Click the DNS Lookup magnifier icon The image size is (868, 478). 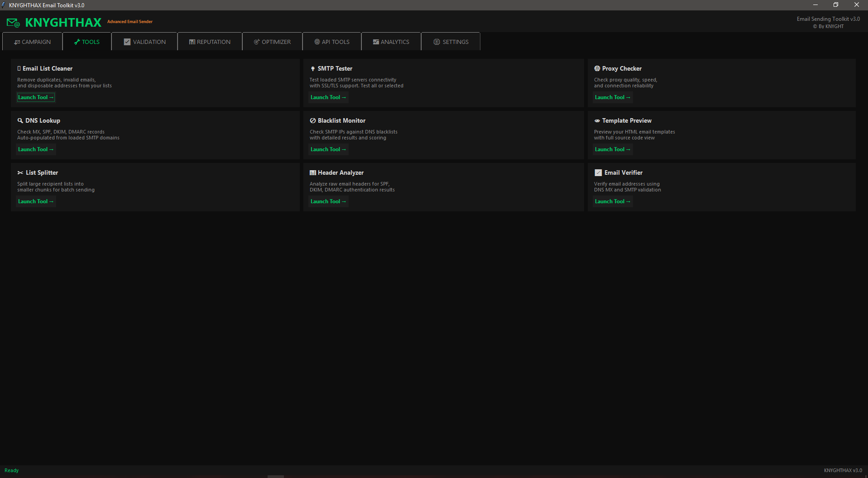click(20, 120)
